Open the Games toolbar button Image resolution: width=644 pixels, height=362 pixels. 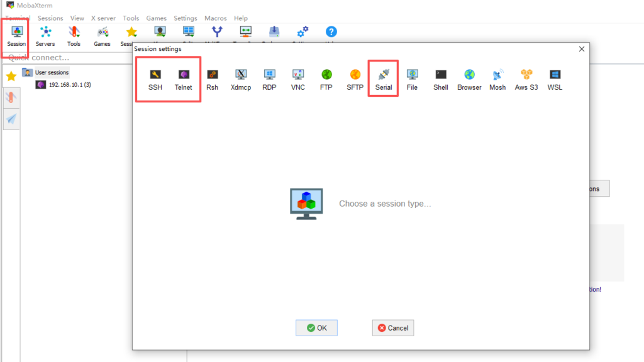point(103,36)
